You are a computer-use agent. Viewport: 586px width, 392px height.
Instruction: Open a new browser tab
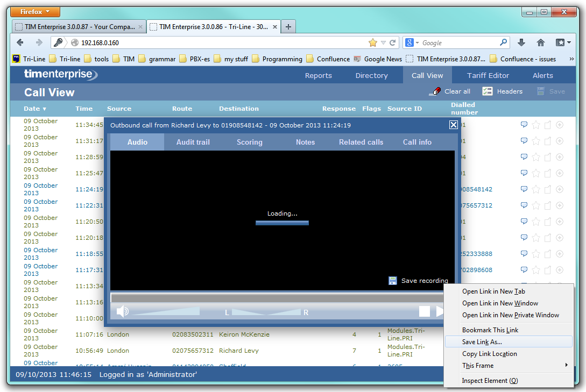coord(288,27)
